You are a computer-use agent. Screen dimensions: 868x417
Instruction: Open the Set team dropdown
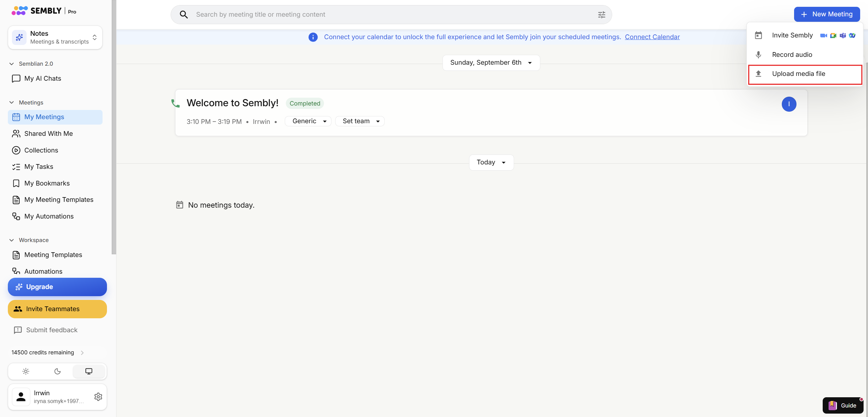(x=360, y=121)
